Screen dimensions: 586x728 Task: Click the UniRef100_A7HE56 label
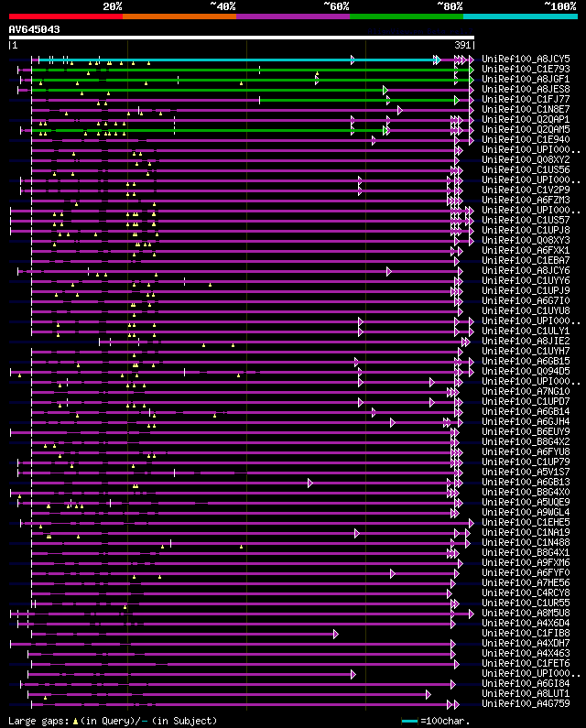(526, 582)
